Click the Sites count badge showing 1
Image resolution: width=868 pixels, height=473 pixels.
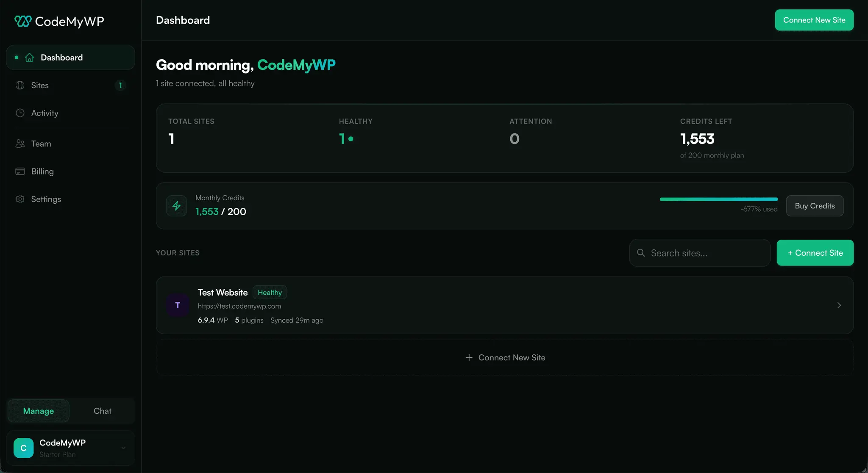point(120,85)
